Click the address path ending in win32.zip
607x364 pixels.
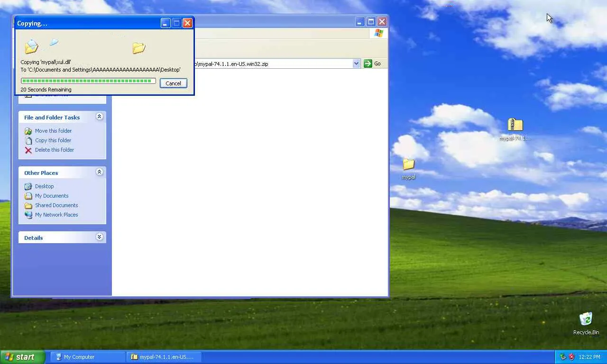(232, 64)
